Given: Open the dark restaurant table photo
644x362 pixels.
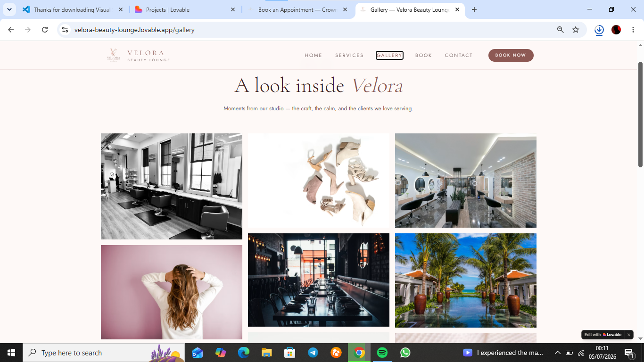Looking at the screenshot, I should [319, 280].
